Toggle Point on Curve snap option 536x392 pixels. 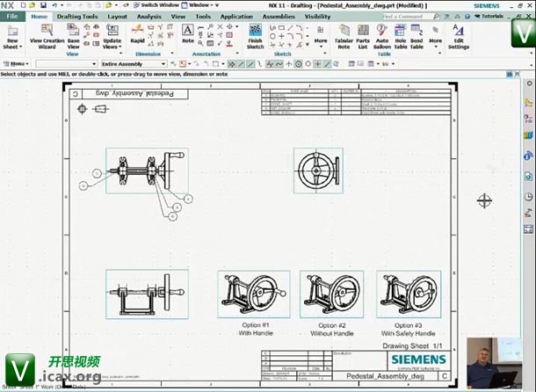(327, 64)
